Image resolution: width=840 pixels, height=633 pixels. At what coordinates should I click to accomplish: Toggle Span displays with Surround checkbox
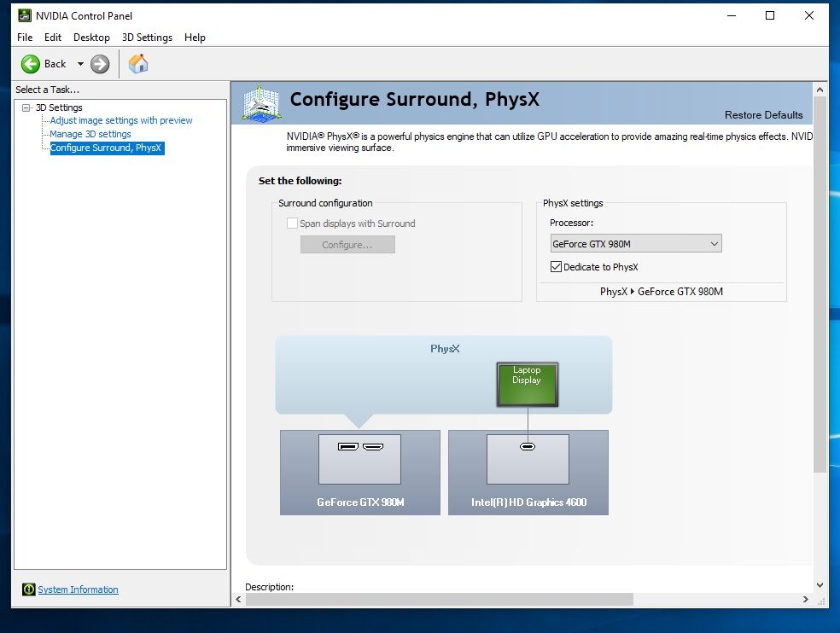point(292,224)
